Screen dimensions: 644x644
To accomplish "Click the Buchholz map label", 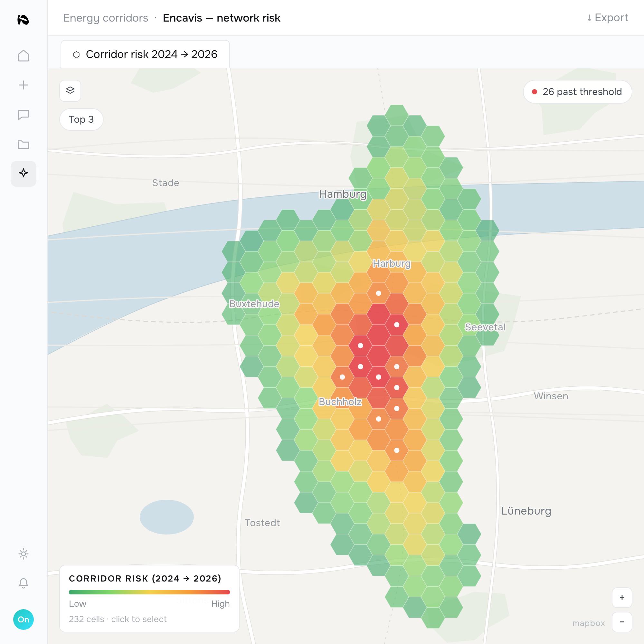I will point(340,402).
